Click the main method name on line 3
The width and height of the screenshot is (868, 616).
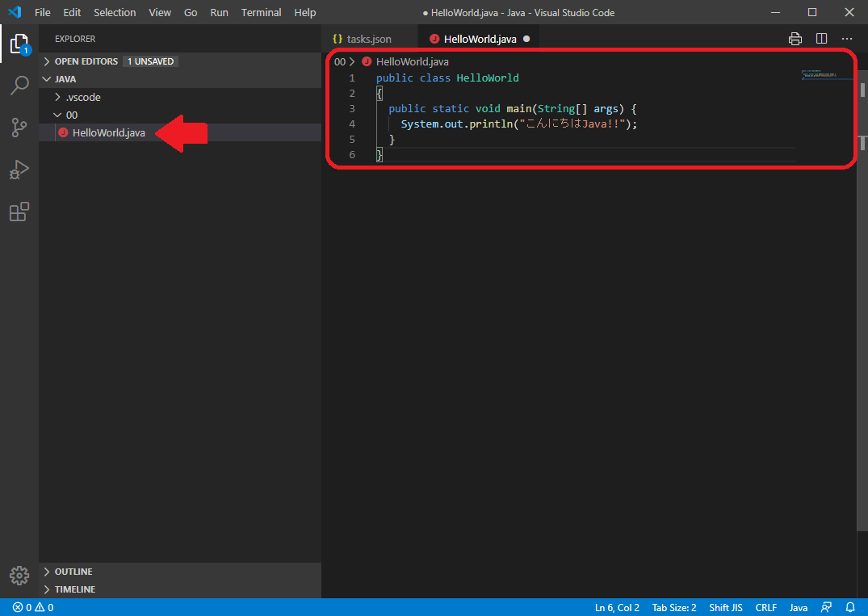click(x=518, y=108)
